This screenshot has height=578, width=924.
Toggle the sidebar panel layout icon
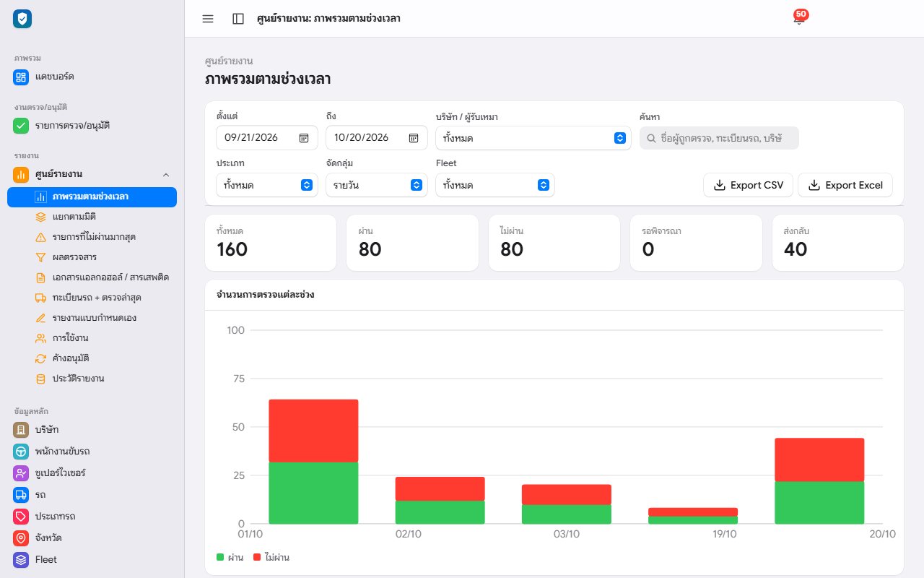click(238, 19)
